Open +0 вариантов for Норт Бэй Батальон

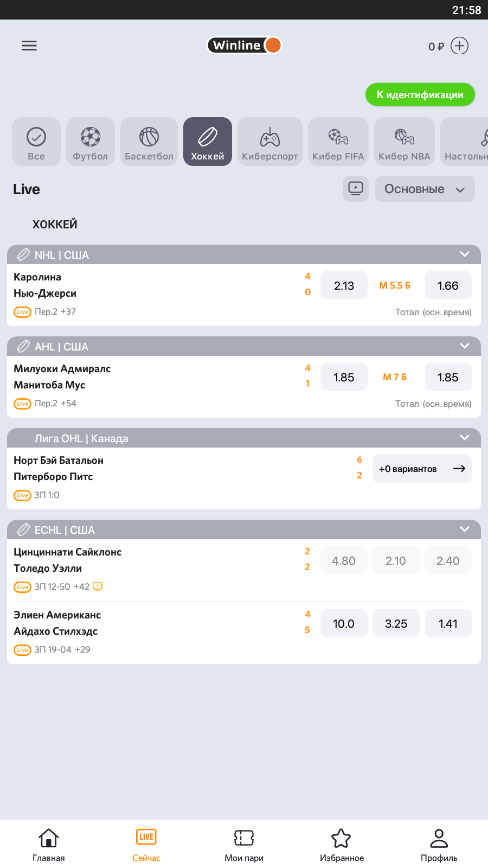[x=422, y=469]
